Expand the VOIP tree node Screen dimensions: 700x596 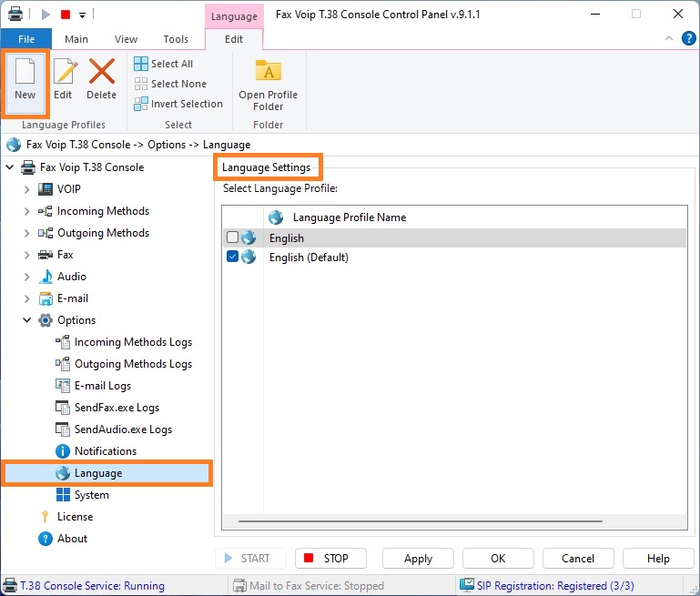pyautogui.click(x=26, y=189)
